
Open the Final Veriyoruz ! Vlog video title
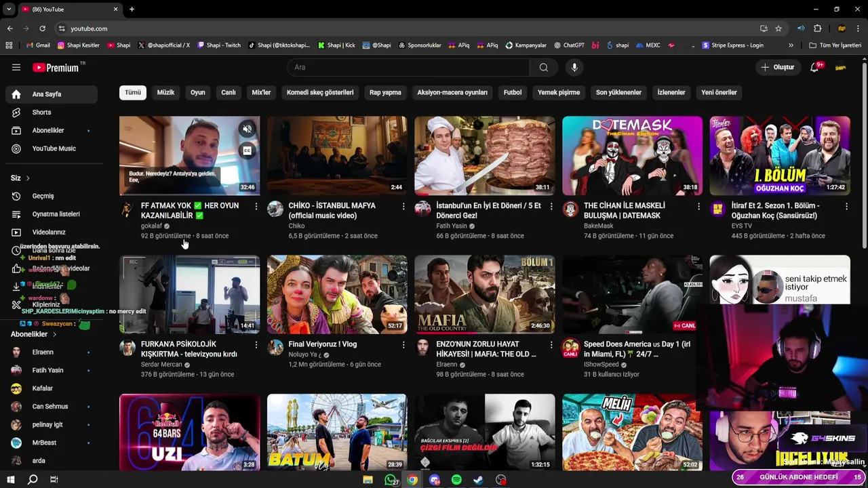coord(323,344)
